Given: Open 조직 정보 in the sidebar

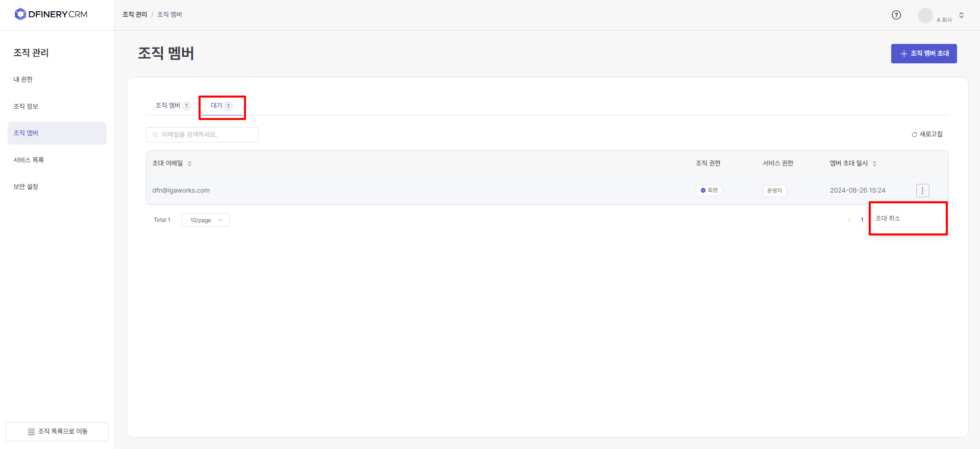Looking at the screenshot, I should [x=26, y=106].
